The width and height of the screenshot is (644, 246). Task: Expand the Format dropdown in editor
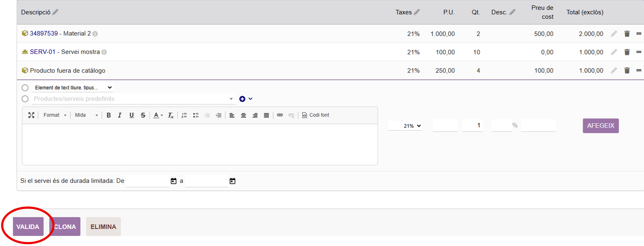55,115
